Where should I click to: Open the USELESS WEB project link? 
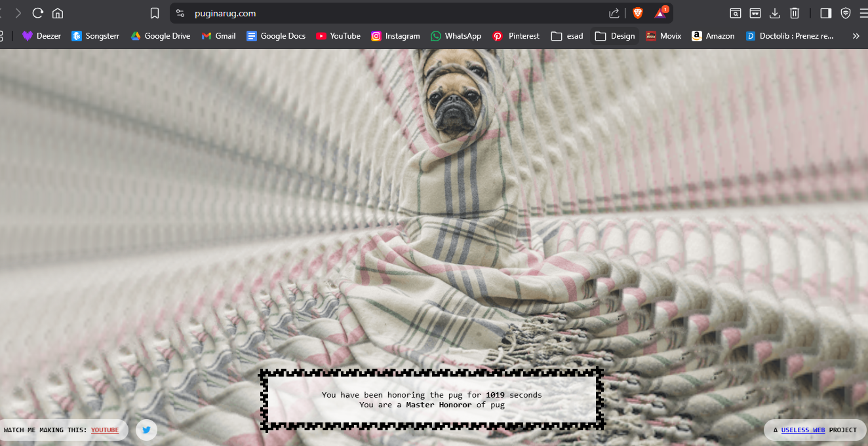pyautogui.click(x=803, y=430)
